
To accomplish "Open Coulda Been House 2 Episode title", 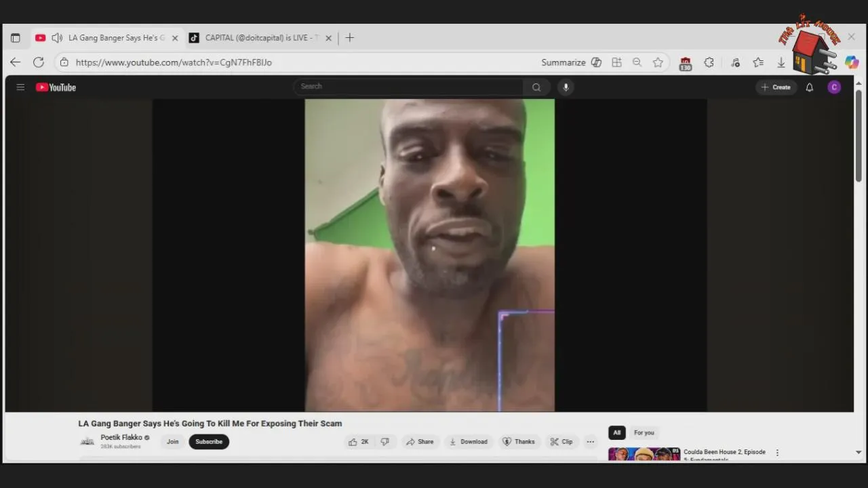I will pyautogui.click(x=724, y=455).
